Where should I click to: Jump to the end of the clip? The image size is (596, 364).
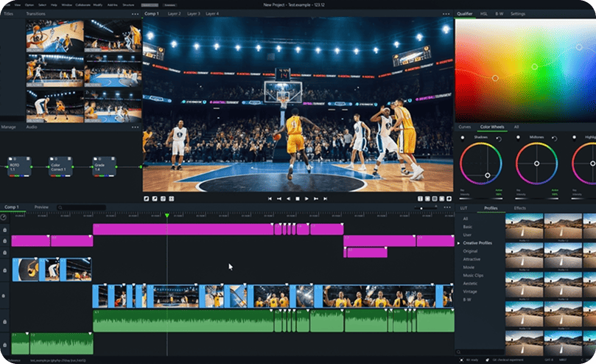pos(325,199)
